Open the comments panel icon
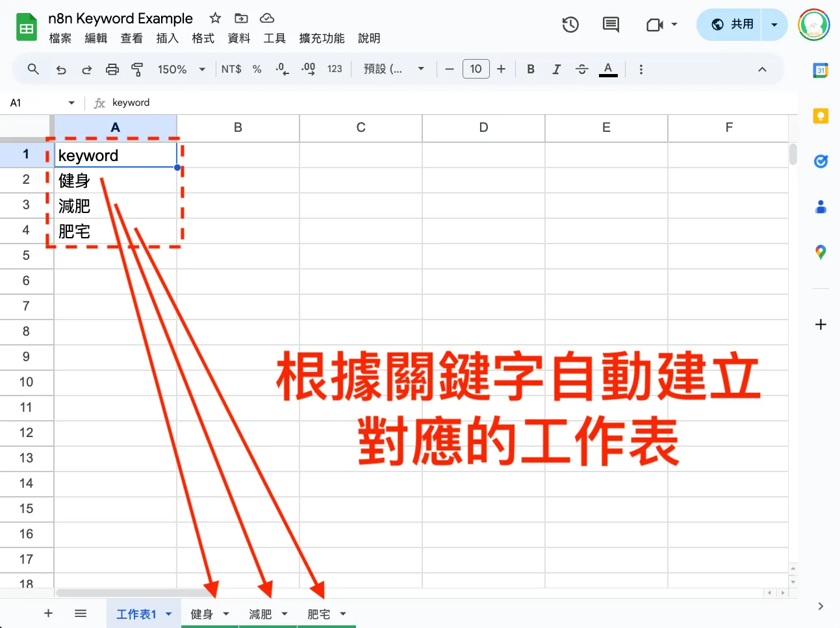This screenshot has width=840, height=628. (x=611, y=25)
